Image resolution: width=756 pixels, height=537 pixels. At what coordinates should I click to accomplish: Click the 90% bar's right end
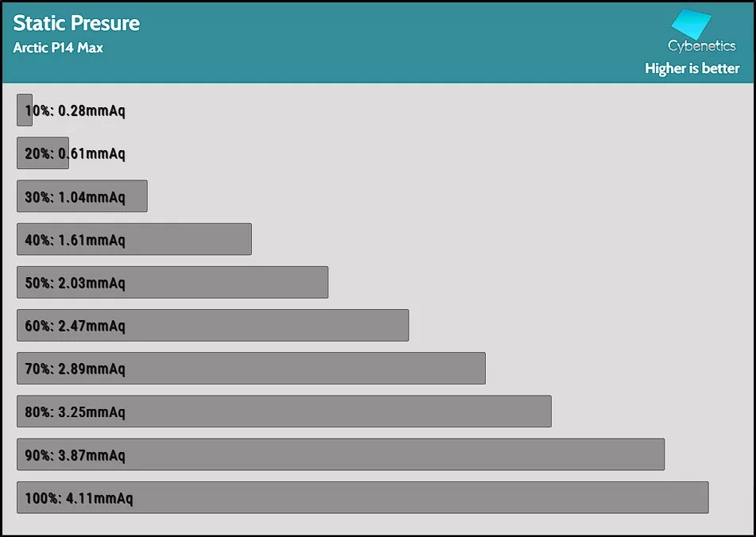pyautogui.click(x=659, y=454)
